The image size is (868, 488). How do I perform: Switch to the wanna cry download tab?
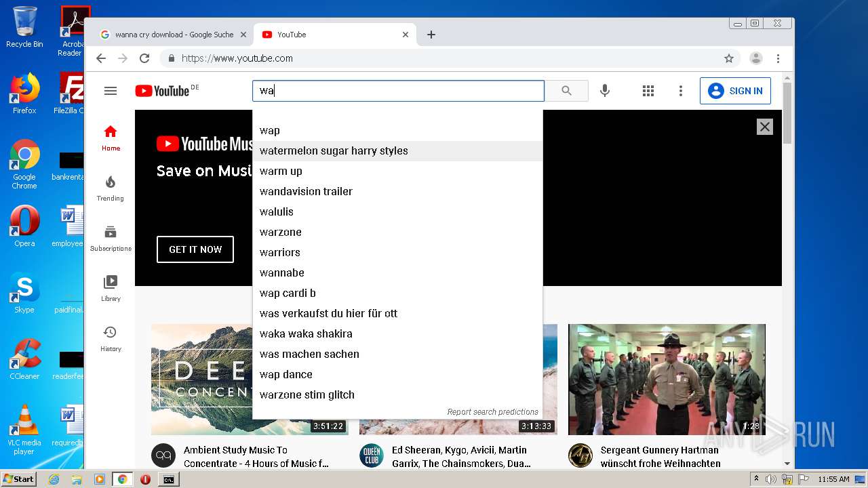[x=173, y=35]
